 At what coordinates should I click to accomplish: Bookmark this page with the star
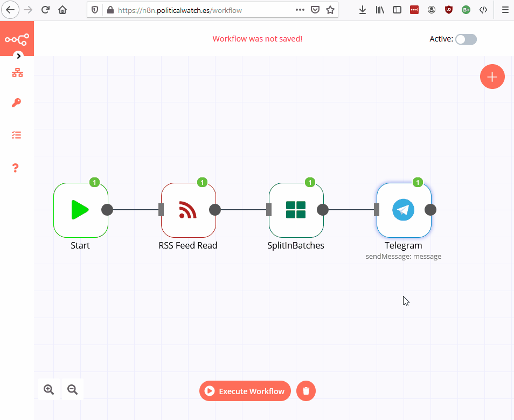(330, 10)
